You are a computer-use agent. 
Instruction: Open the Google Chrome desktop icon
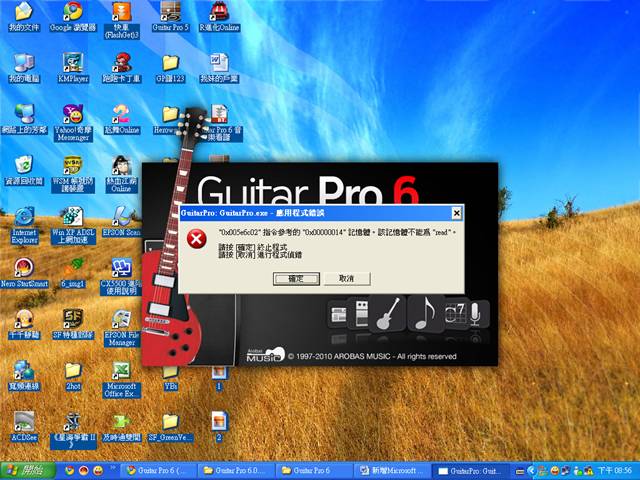click(x=73, y=17)
